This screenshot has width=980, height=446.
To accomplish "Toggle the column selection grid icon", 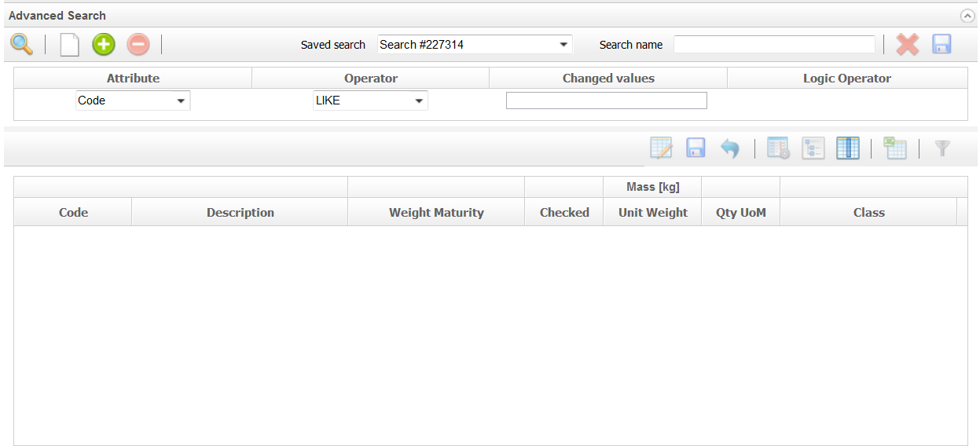I will coord(848,148).
